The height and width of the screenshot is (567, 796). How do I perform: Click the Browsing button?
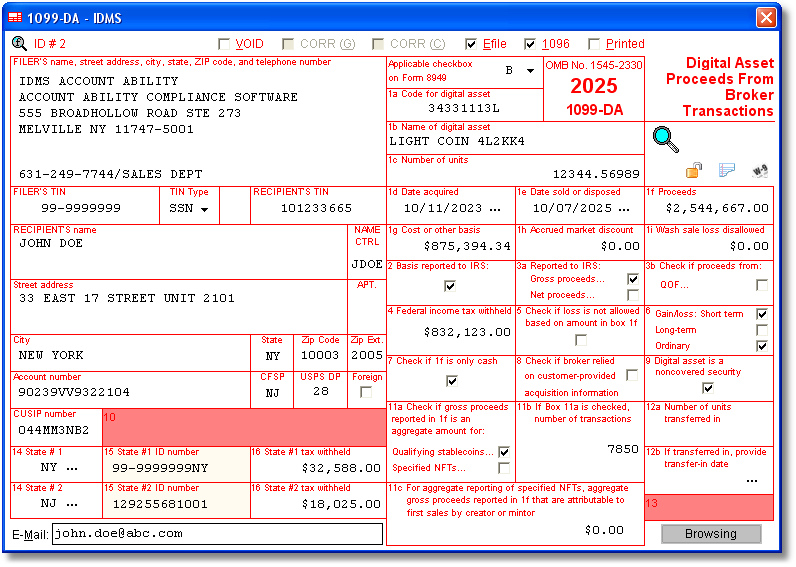(711, 533)
